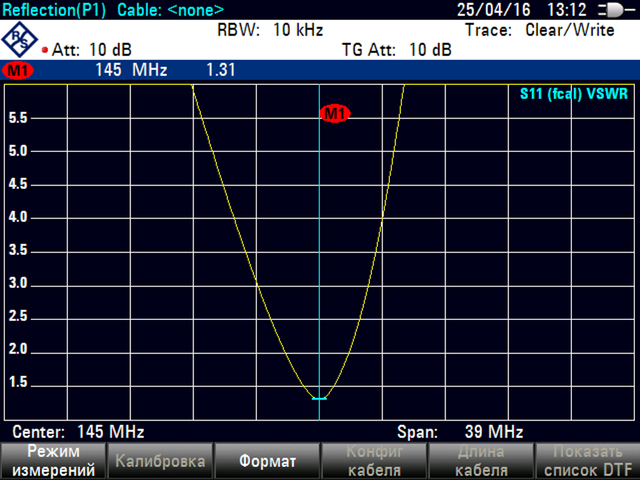Viewport: 640px width, 480px height.
Task: Click the Center 145 MHz field
Action: (x=78, y=432)
